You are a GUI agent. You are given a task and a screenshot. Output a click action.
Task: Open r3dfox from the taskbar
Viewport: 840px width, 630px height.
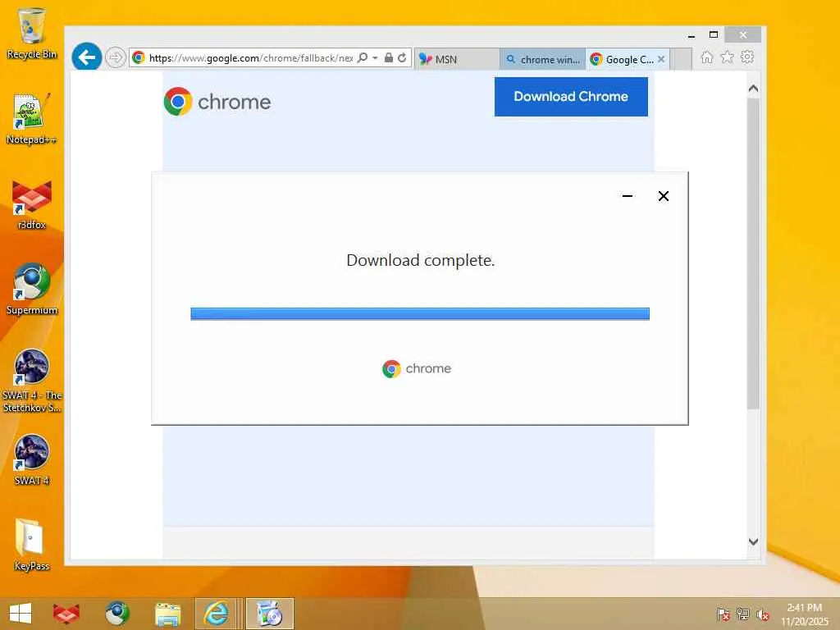point(66,614)
